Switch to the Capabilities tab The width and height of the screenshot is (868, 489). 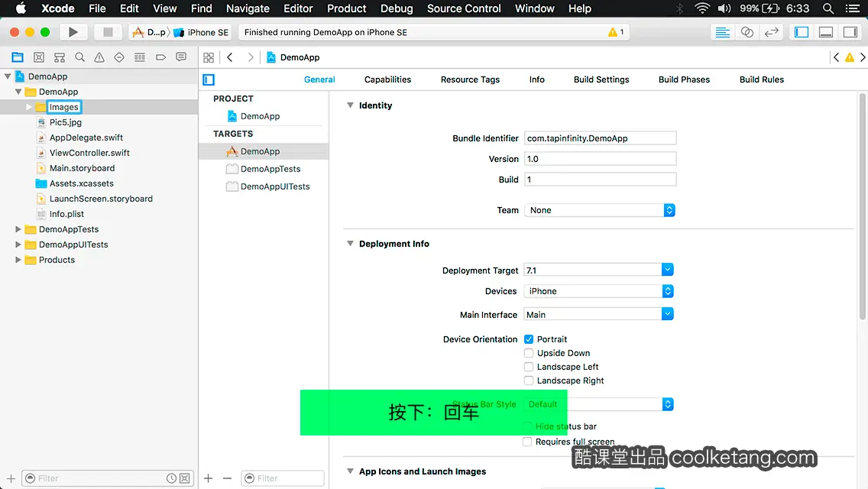coord(387,79)
